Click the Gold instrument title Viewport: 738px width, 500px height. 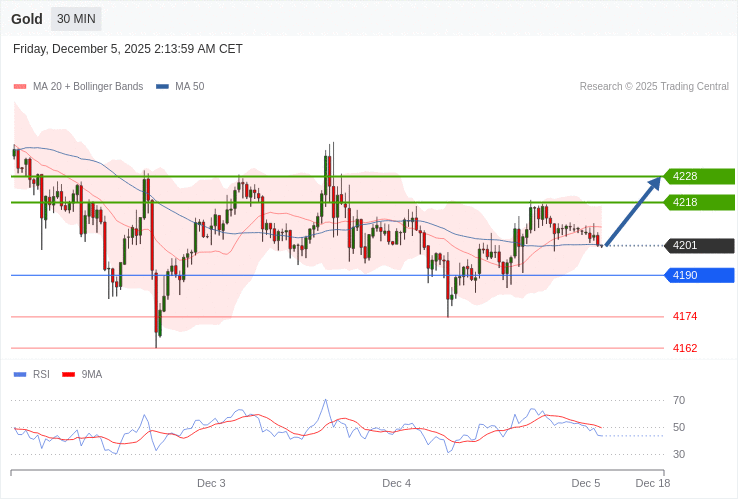[27, 19]
